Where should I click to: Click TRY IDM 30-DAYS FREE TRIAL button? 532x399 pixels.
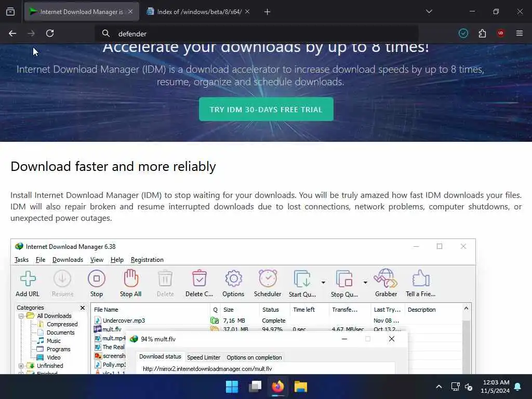coord(266,109)
